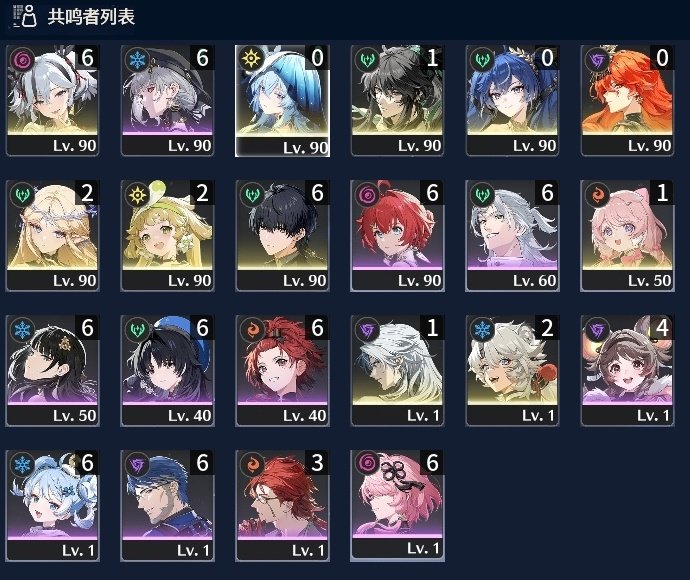Click the Fusion flame icon on pink cat-ear card

(x=597, y=194)
